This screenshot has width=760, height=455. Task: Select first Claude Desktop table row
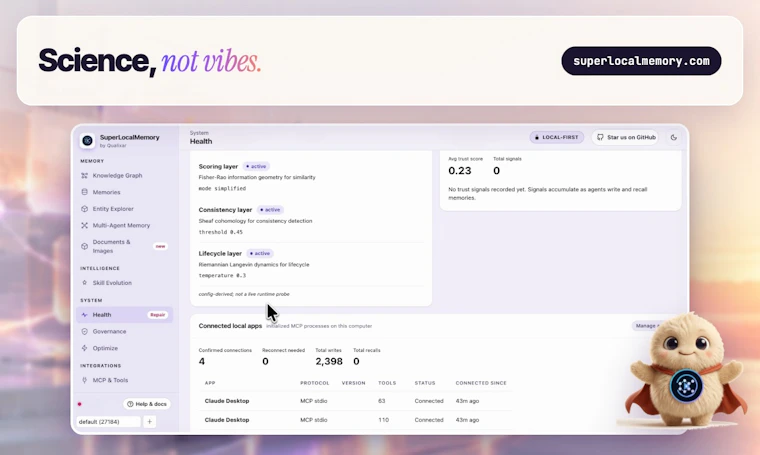tap(355, 401)
